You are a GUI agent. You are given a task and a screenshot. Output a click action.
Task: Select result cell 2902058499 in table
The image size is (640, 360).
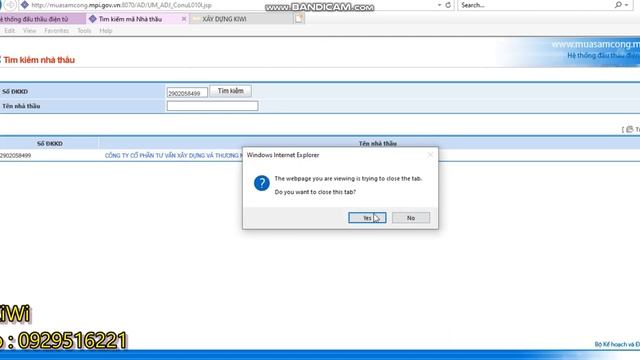pos(16,156)
